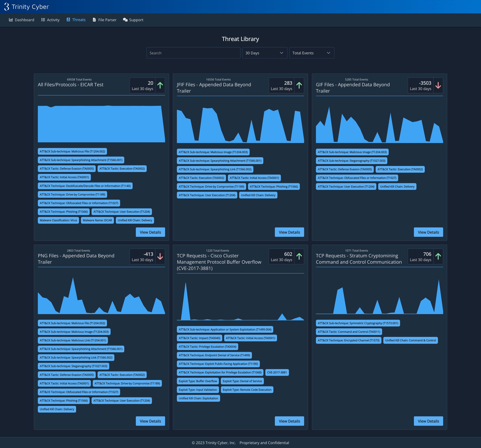Click Unified Kill Chain: Command & Control tag
The height and width of the screenshot is (448, 481).
410,340
